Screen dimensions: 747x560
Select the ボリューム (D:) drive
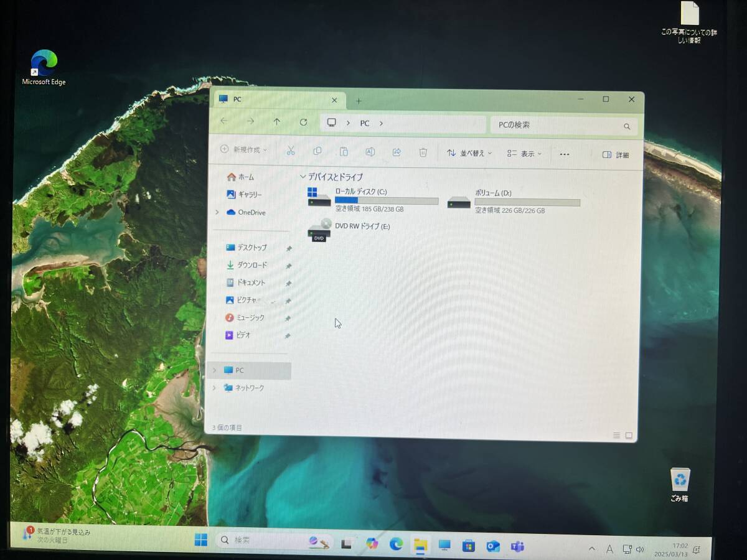[x=514, y=202]
